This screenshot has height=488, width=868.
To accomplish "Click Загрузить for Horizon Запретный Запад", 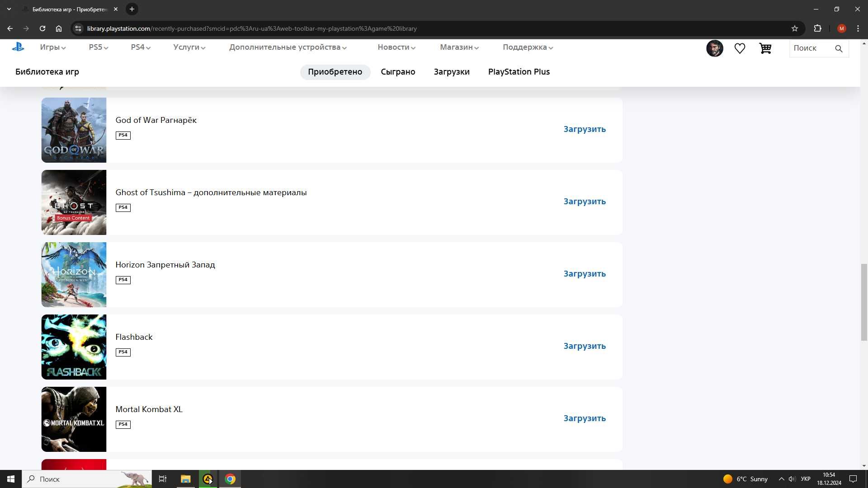I will click(x=585, y=274).
